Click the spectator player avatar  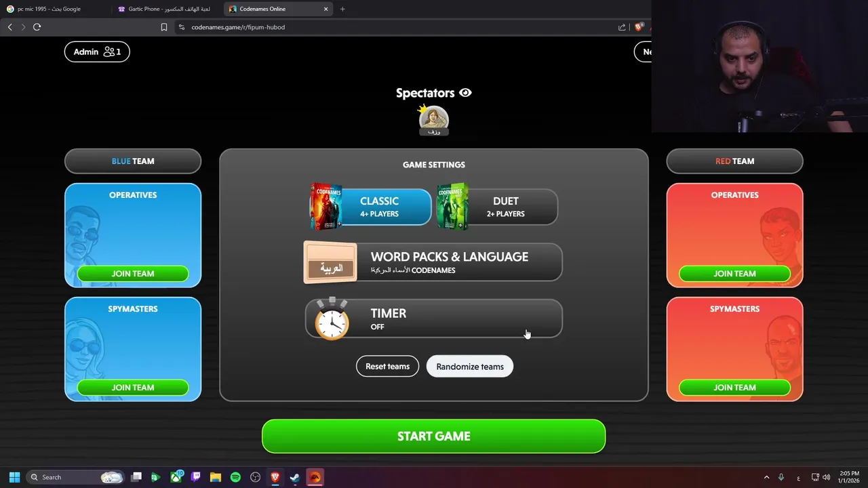[x=434, y=119]
